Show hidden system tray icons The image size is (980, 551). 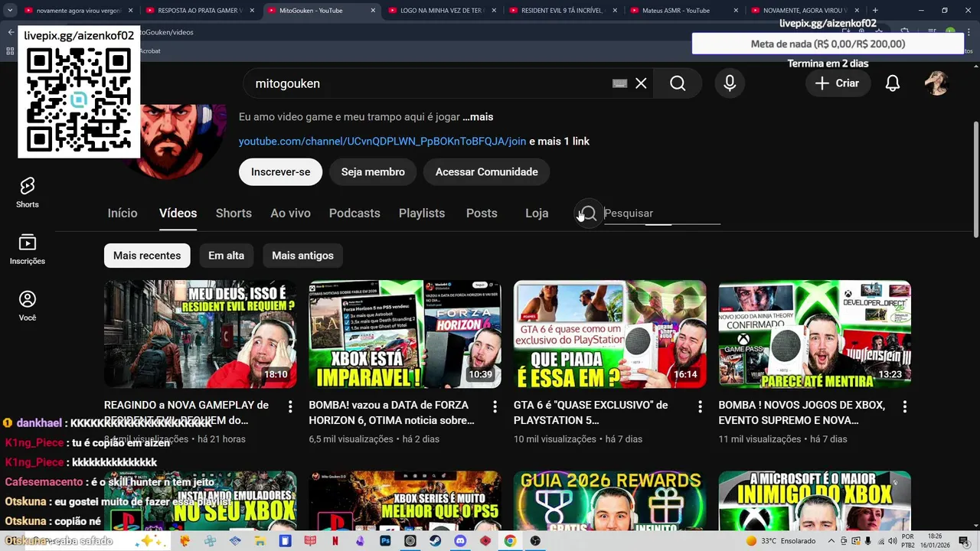[x=832, y=541]
